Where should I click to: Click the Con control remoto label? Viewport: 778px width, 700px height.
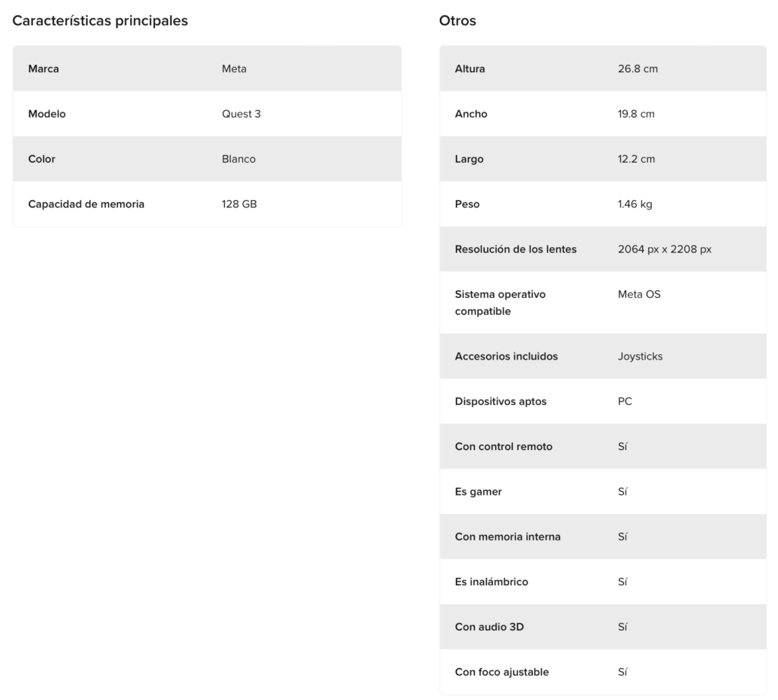click(503, 447)
